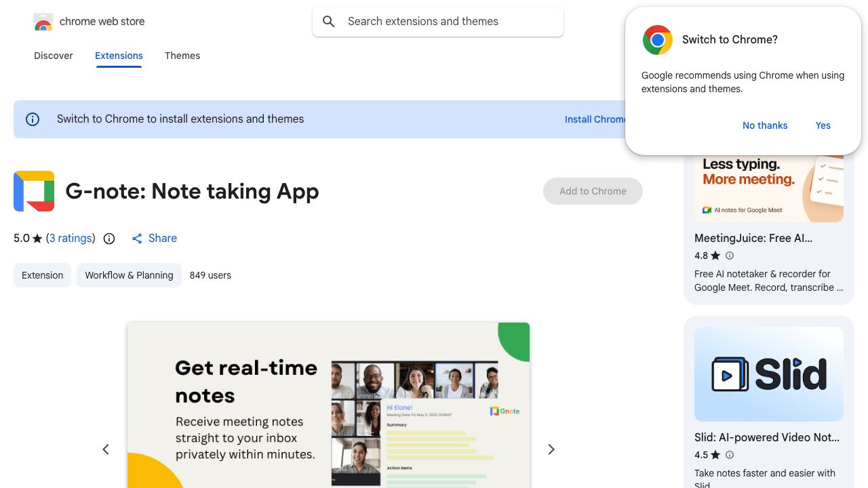Click the Add to Chrome button
This screenshot has height=488, width=868.
point(593,191)
